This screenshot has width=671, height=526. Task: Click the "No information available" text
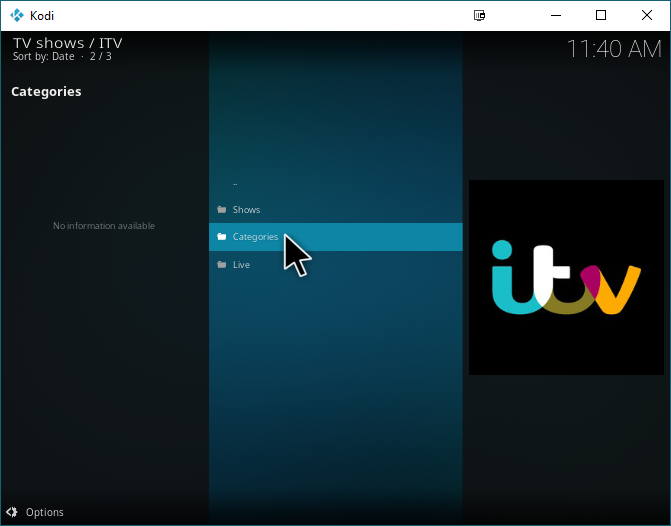tap(104, 226)
